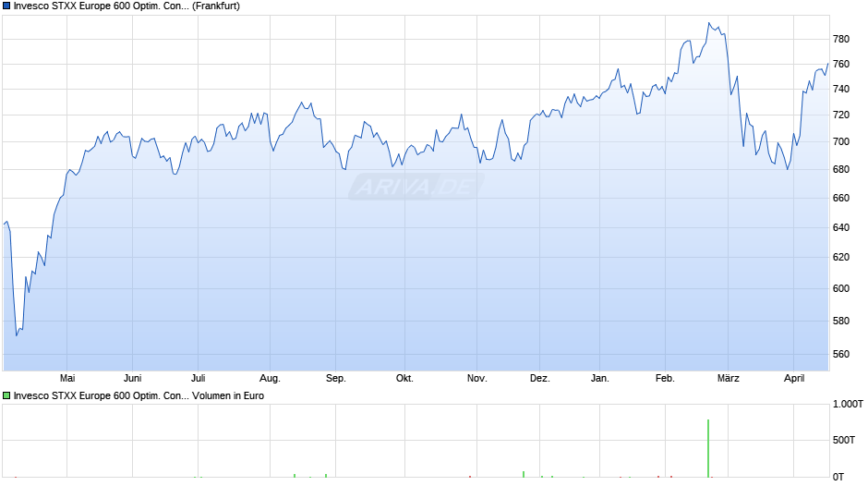
Task: Select the 'Juli' month label
Action: coord(198,378)
